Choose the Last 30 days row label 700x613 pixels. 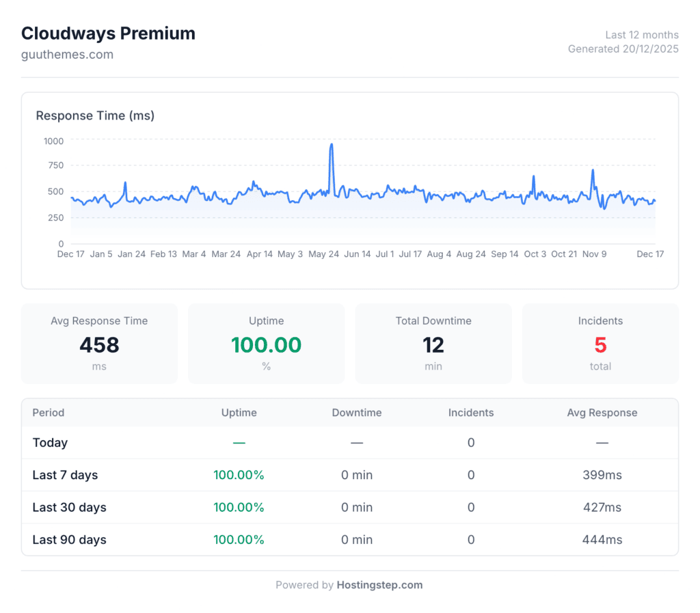click(69, 507)
